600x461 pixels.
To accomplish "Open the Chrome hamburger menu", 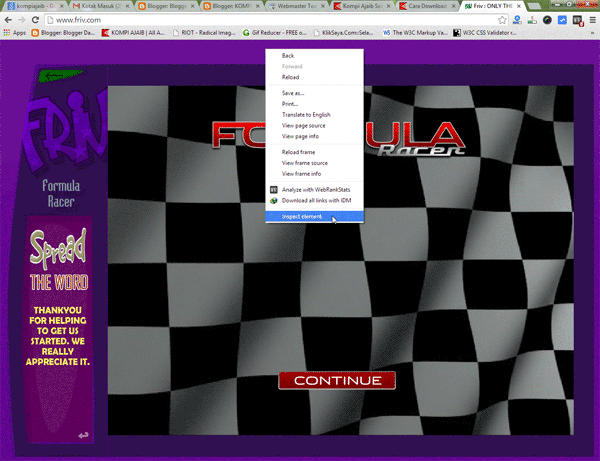I will tap(592, 20).
